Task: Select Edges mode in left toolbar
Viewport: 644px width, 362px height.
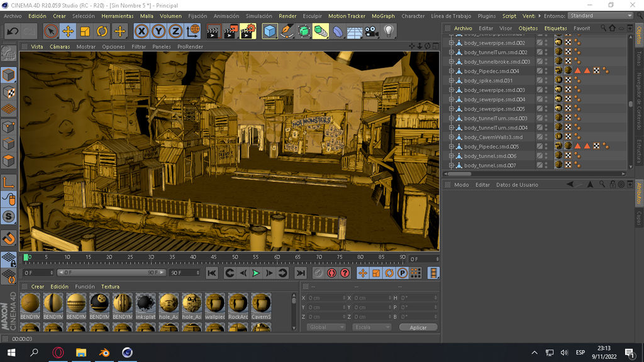Action: coord(9,144)
